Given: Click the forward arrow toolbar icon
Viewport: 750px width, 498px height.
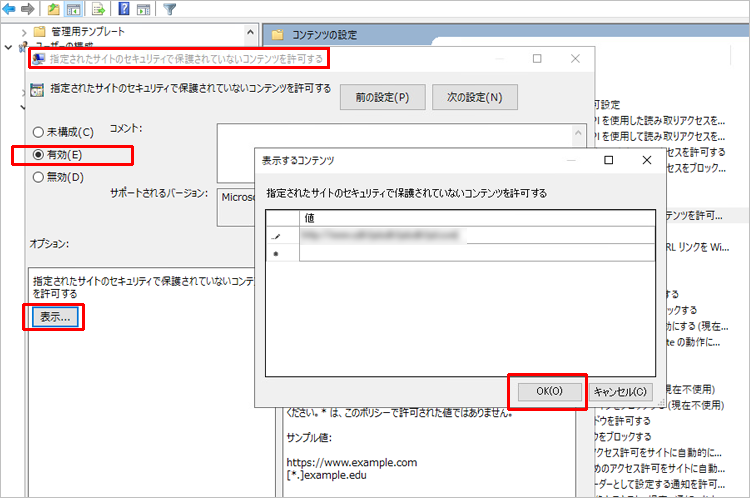Looking at the screenshot, I should click(27, 10).
